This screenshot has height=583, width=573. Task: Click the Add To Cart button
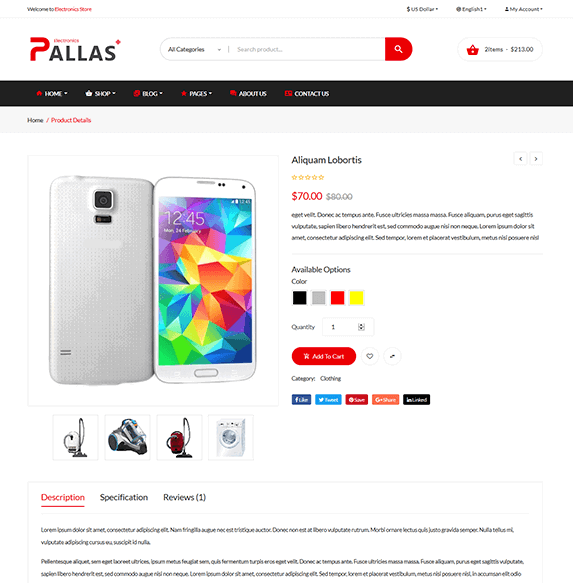click(324, 356)
